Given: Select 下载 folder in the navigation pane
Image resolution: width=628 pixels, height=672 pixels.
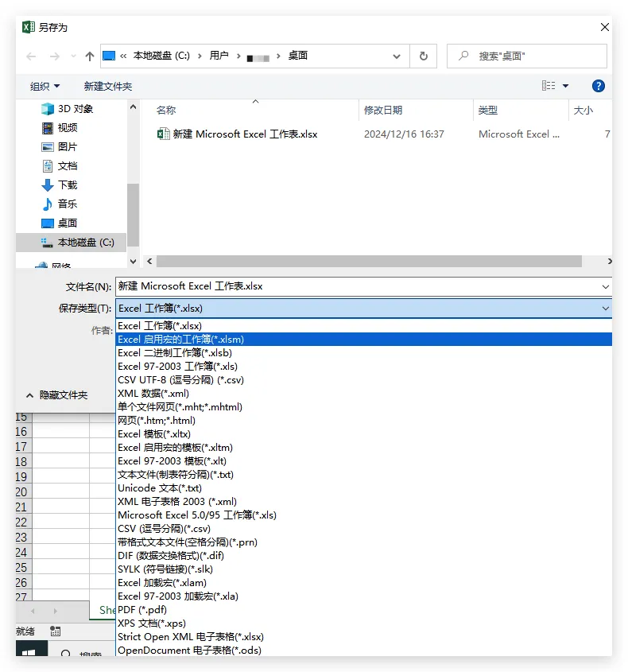Looking at the screenshot, I should point(68,185).
